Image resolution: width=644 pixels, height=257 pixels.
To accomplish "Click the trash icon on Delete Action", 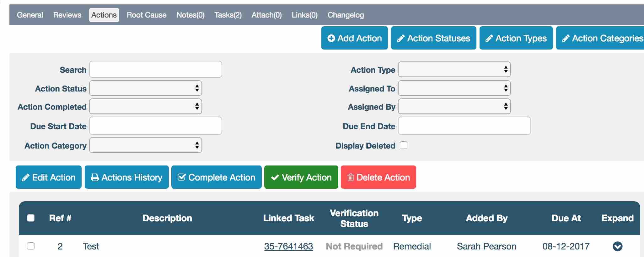I will click(x=351, y=178).
